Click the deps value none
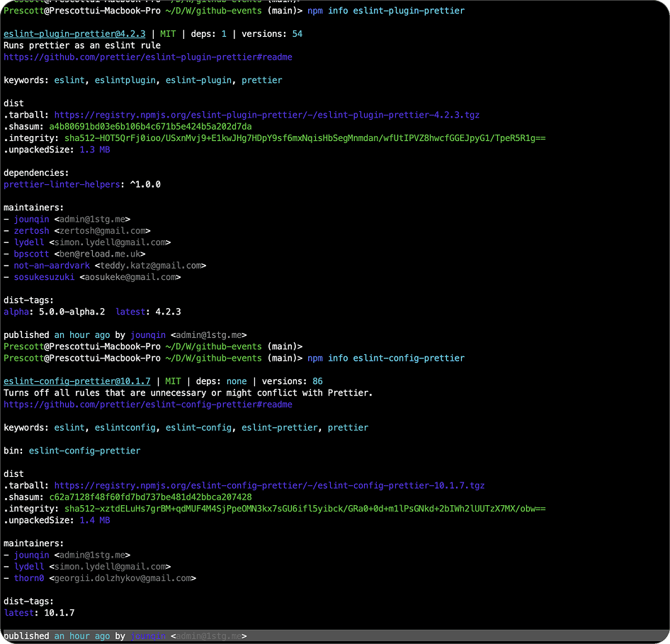The image size is (670, 644). click(x=237, y=381)
